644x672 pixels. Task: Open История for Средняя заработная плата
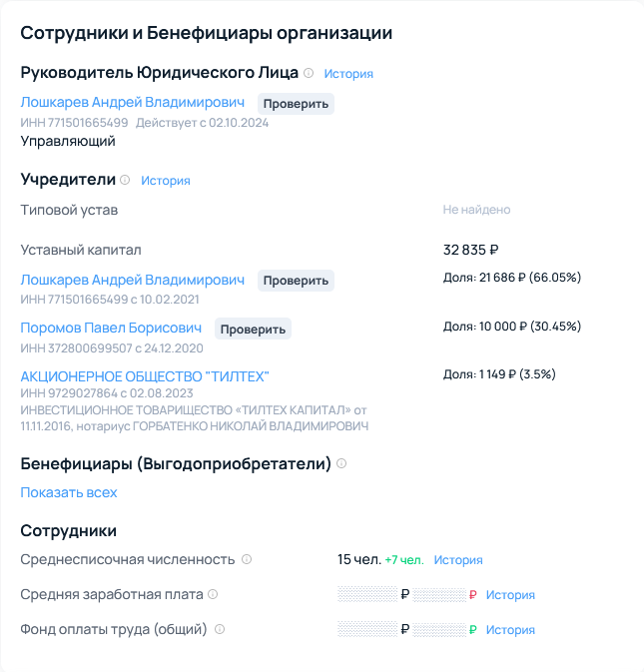[510, 595]
